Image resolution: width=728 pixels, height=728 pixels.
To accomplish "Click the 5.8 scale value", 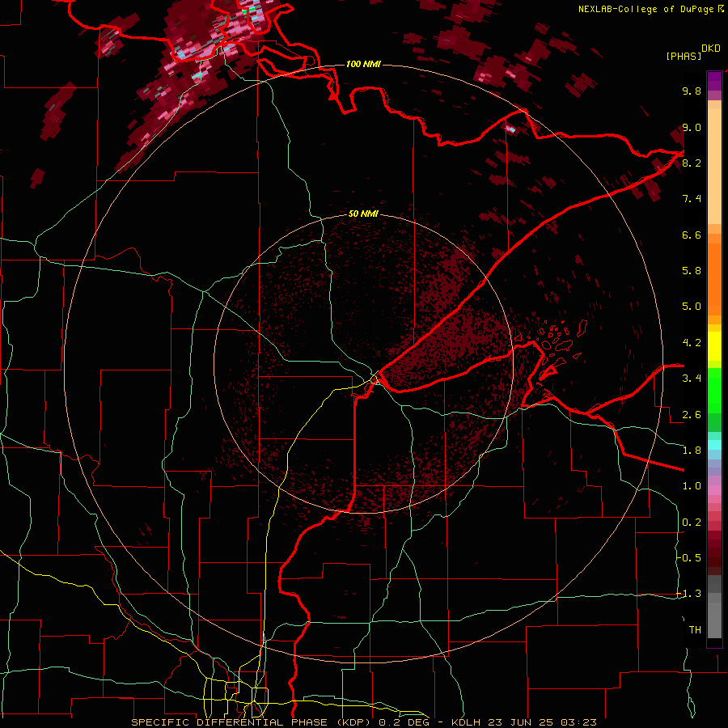I will [x=692, y=271].
